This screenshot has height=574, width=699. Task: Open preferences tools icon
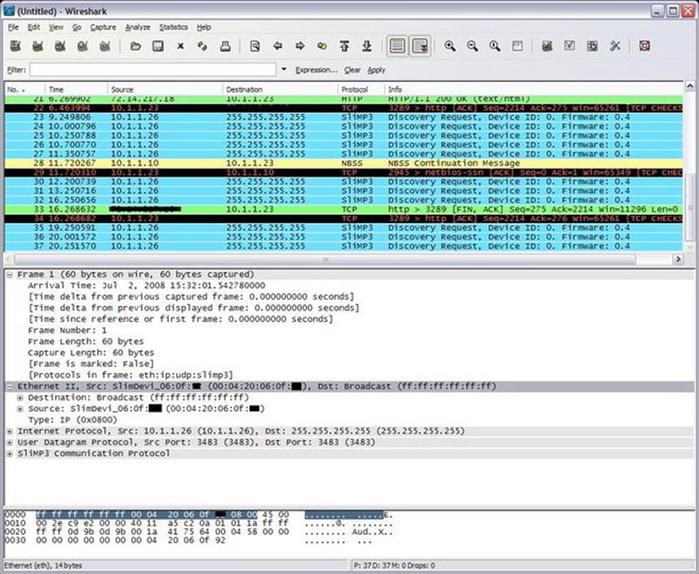(615, 46)
